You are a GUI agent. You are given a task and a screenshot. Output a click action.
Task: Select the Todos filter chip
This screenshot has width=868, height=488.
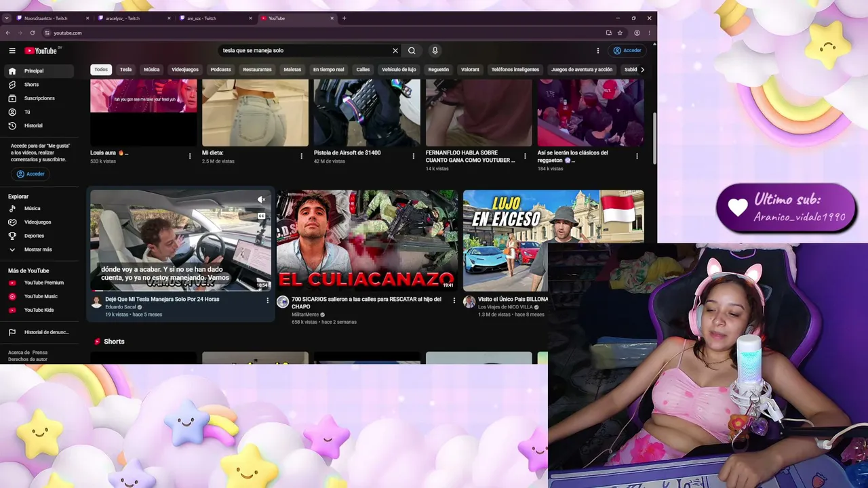[x=101, y=70]
